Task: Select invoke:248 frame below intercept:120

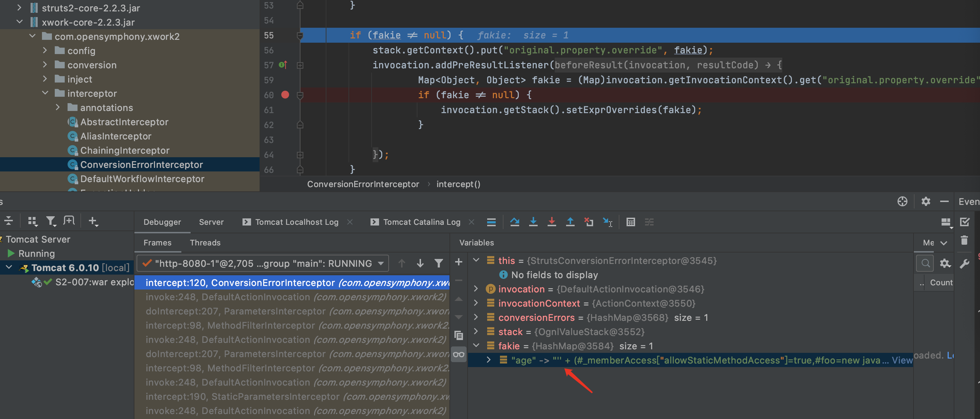Action: (292, 297)
